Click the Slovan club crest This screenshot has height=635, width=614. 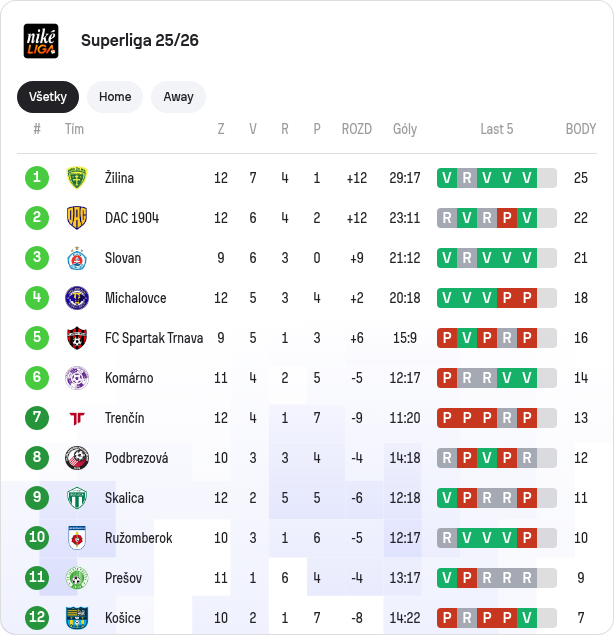point(77,258)
